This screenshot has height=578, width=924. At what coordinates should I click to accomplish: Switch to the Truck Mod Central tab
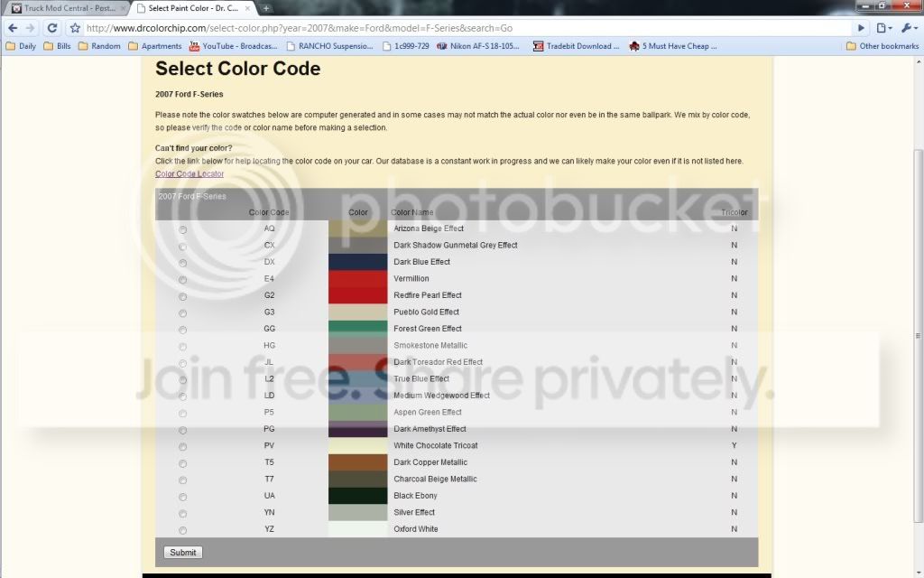(x=66, y=8)
